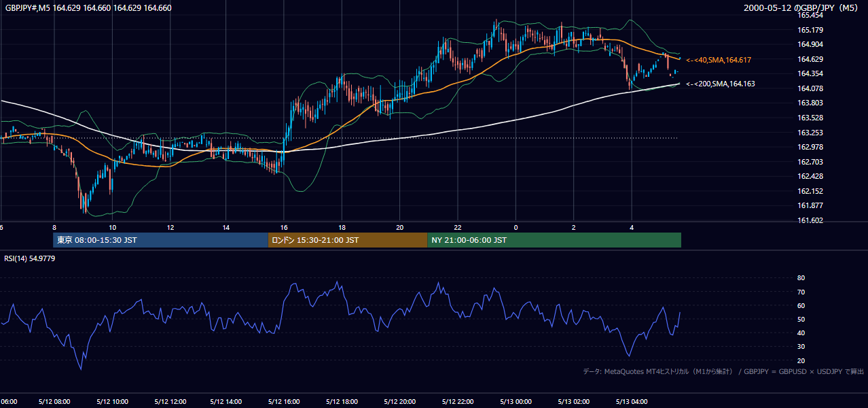Image resolution: width=868 pixels, height=408 pixels.
Task: Click the 5/12 10:00 date label
Action: tap(112, 402)
